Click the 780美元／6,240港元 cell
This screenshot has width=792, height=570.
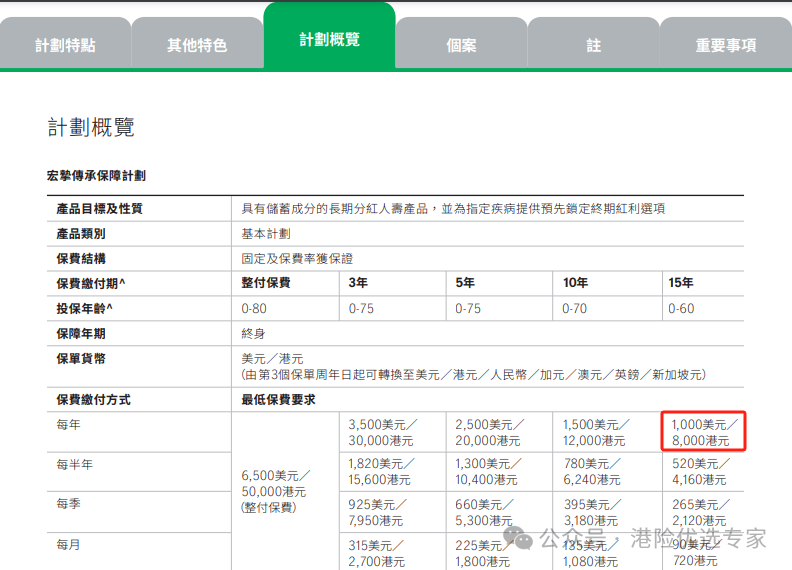tap(592, 471)
